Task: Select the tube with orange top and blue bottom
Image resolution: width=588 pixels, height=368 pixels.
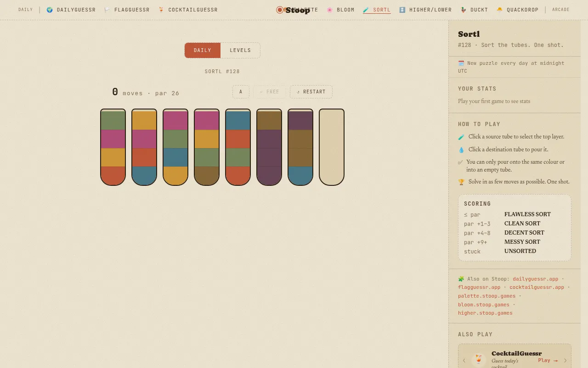Action: 144,147
